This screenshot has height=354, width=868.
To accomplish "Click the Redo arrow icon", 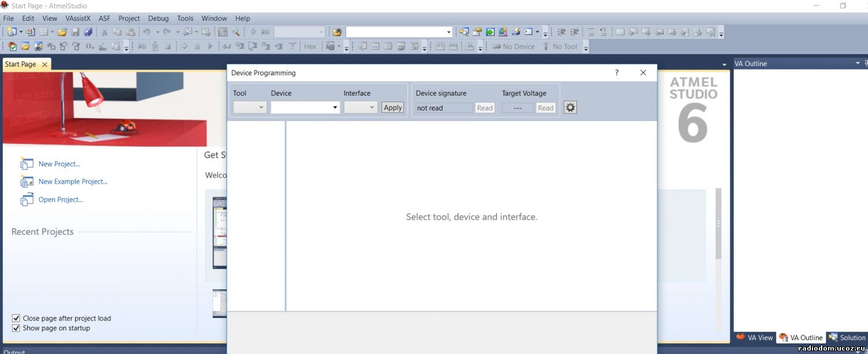I will tap(167, 32).
